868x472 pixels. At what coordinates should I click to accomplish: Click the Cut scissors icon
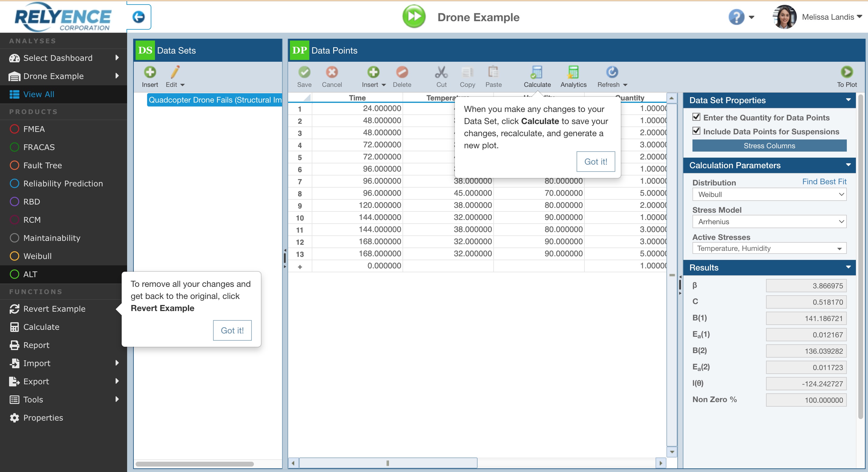[x=441, y=72]
